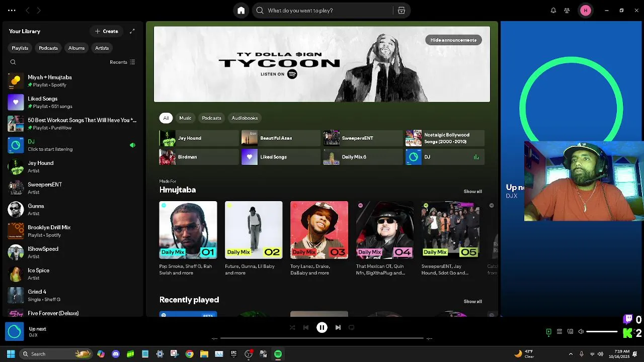
Task: Open Gunna artist in library
Action: tap(73, 210)
